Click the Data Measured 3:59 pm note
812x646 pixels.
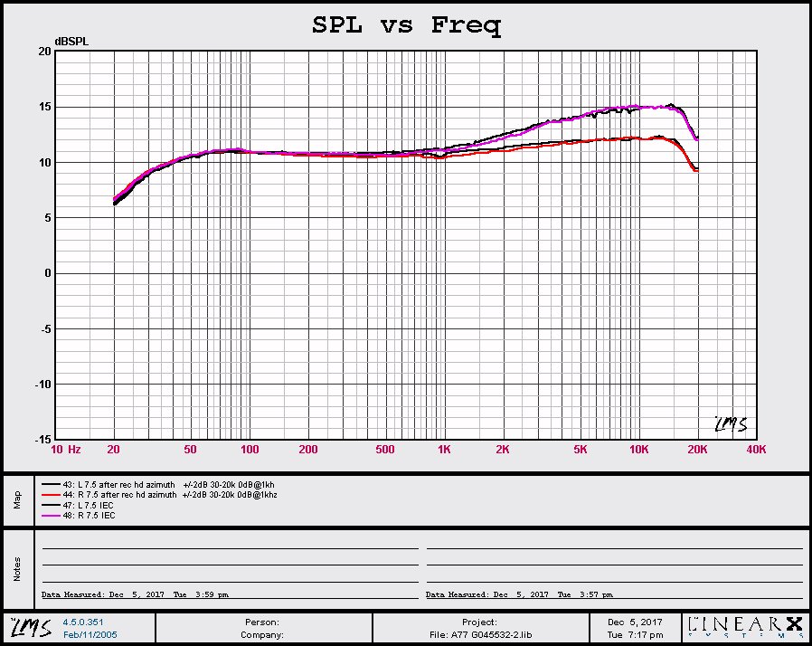pyautogui.click(x=136, y=594)
